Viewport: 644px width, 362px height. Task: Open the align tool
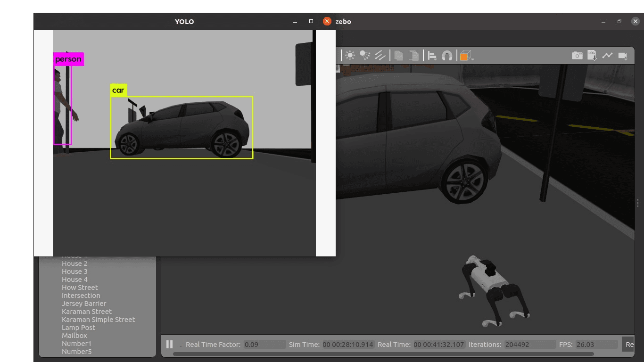coord(432,56)
